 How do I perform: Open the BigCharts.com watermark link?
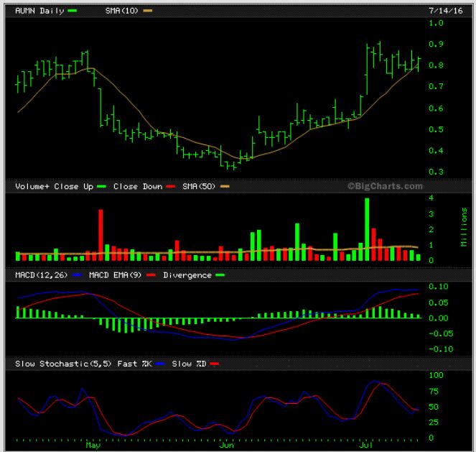(385, 186)
